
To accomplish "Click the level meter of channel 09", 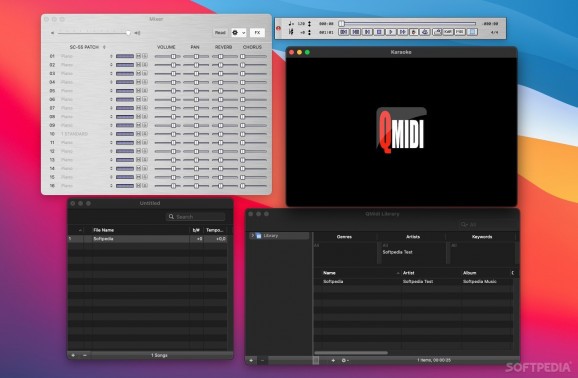I will tap(125, 125).
